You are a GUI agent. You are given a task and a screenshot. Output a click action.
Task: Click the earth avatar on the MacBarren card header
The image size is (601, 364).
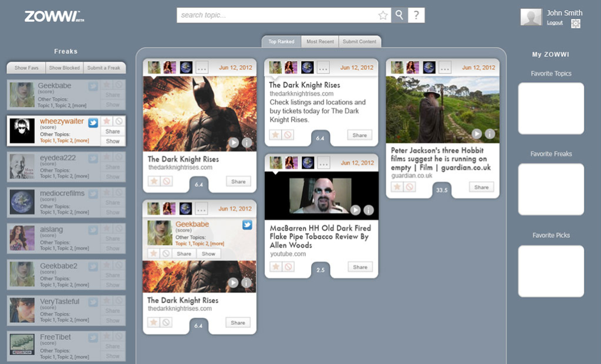point(308,163)
